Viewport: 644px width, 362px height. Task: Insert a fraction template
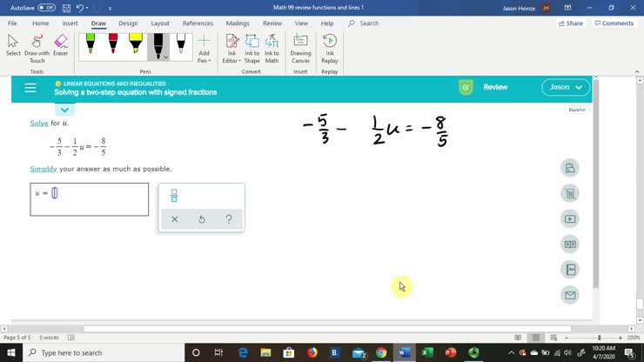click(x=174, y=196)
